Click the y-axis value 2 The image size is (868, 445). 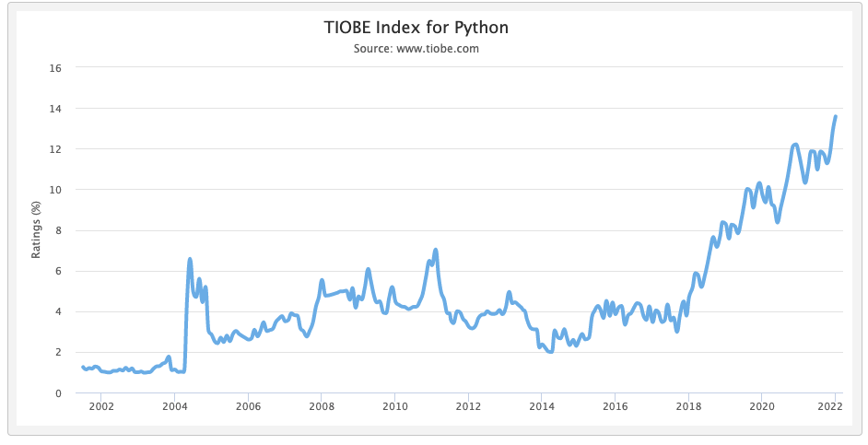(58, 353)
